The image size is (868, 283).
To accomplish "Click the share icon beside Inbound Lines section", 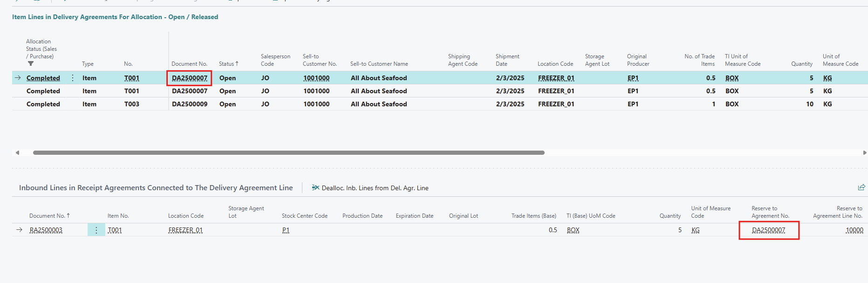I will [861, 187].
